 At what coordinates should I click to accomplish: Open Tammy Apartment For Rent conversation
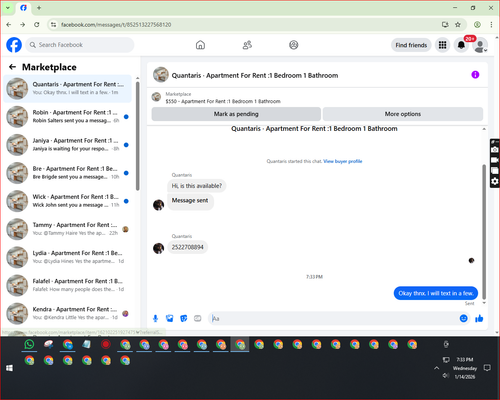point(68,229)
